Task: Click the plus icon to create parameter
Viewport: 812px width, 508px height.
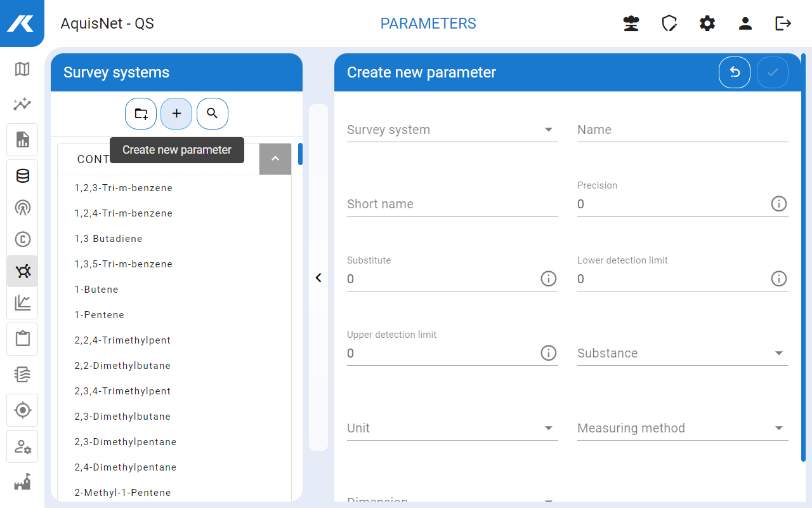Action: point(176,114)
